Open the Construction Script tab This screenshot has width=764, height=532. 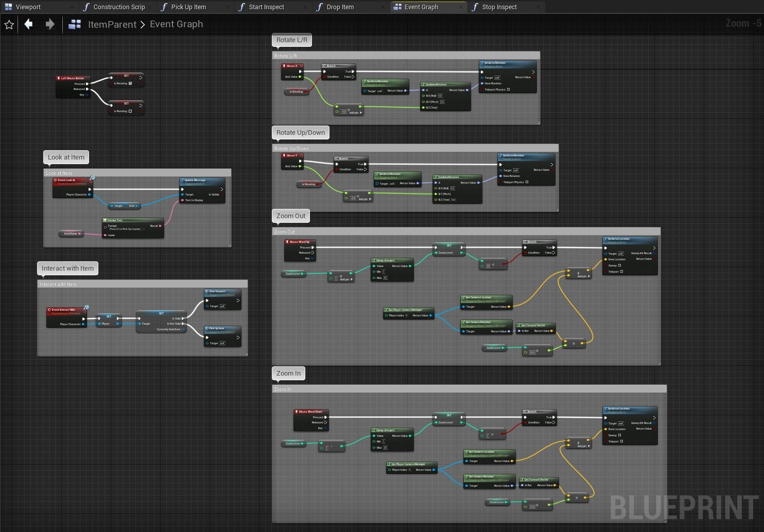coord(119,7)
